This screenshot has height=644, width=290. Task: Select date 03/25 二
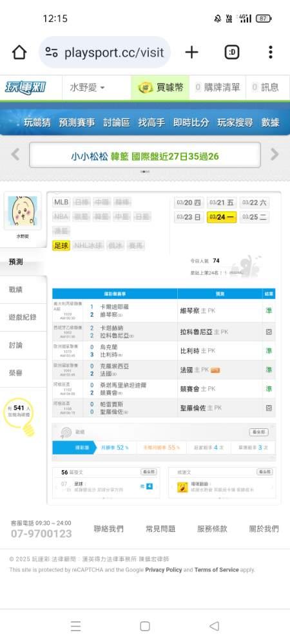[x=255, y=217]
